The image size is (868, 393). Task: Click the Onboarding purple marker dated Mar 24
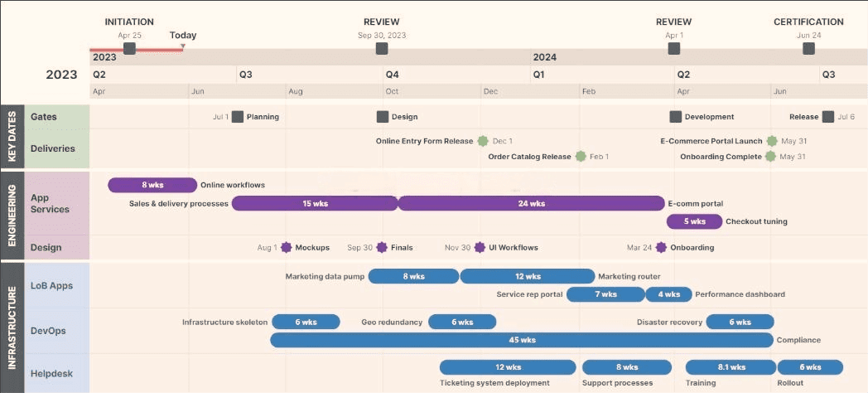point(661,248)
